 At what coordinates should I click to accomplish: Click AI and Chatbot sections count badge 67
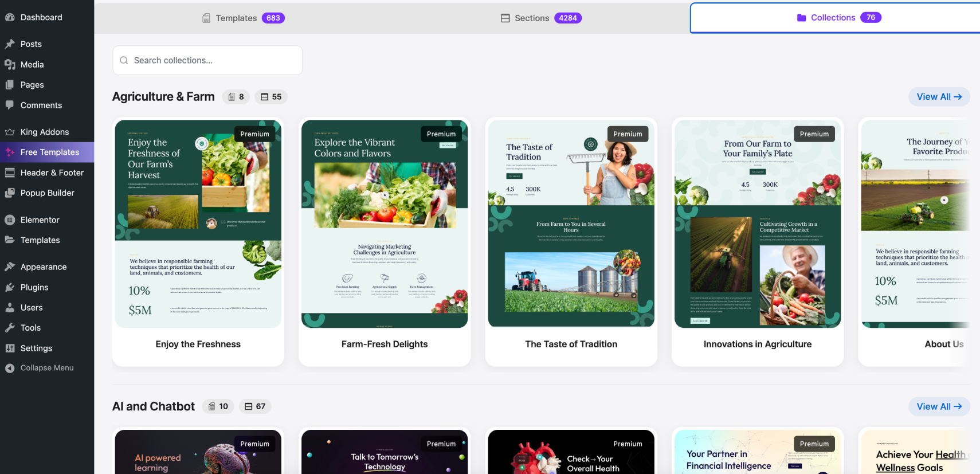[x=255, y=406]
